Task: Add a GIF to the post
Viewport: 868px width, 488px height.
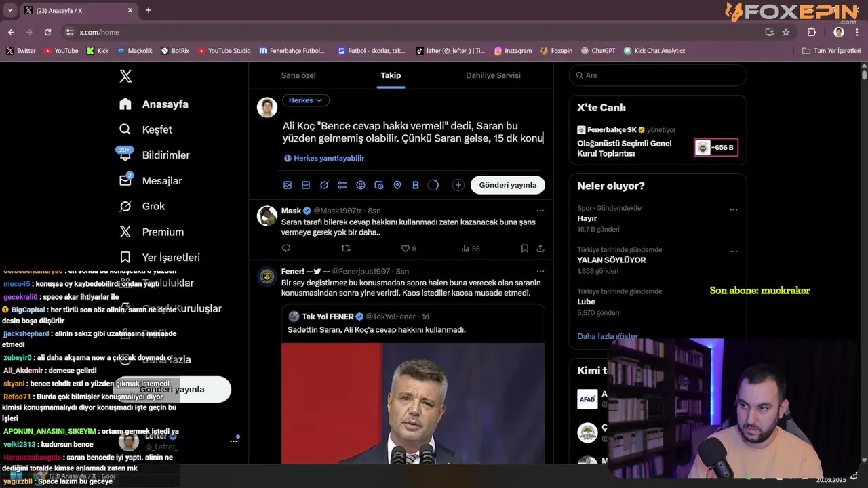Action: (x=306, y=185)
